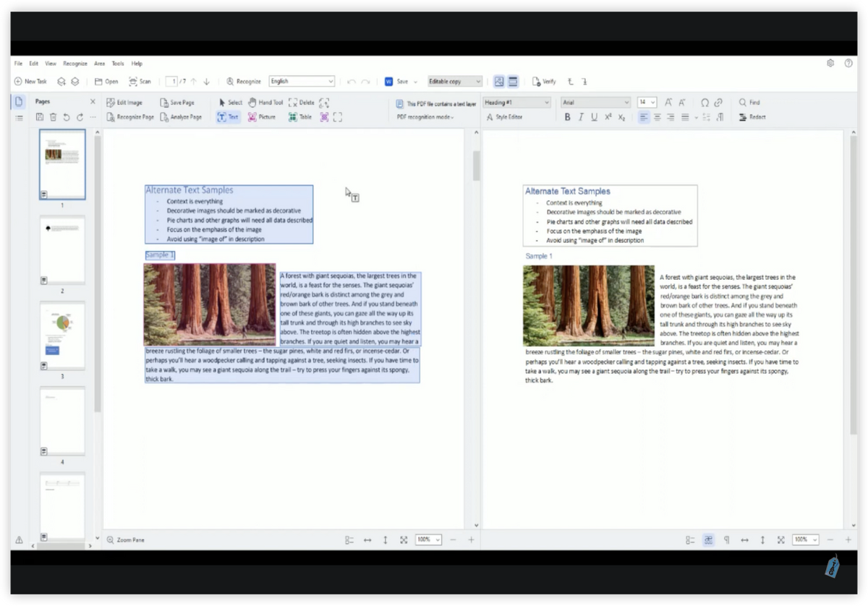
Task: Open the recognition language dropdown showing English
Action: 302,82
